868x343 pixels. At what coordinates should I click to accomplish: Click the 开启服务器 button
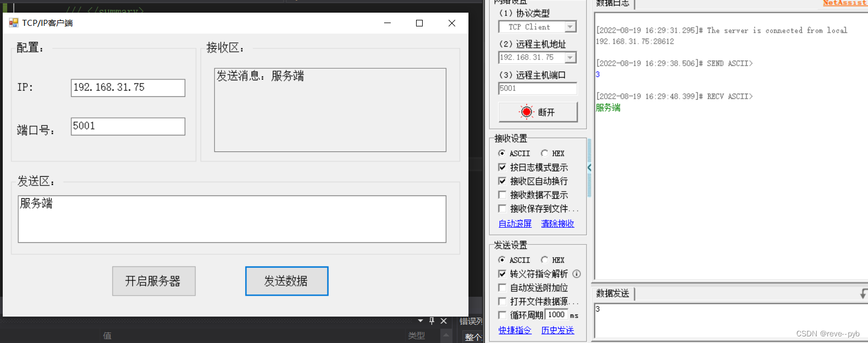pos(154,281)
